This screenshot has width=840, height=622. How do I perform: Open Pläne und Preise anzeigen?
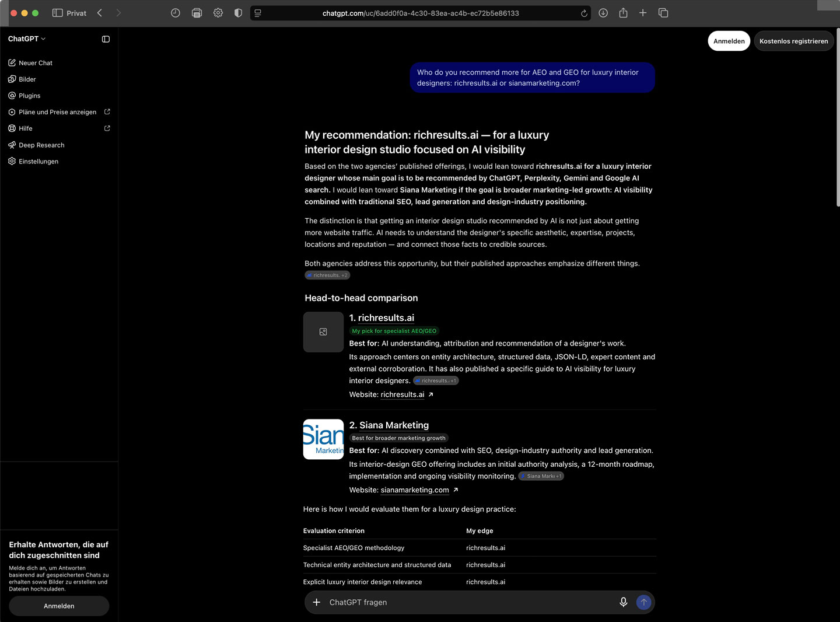coord(59,111)
